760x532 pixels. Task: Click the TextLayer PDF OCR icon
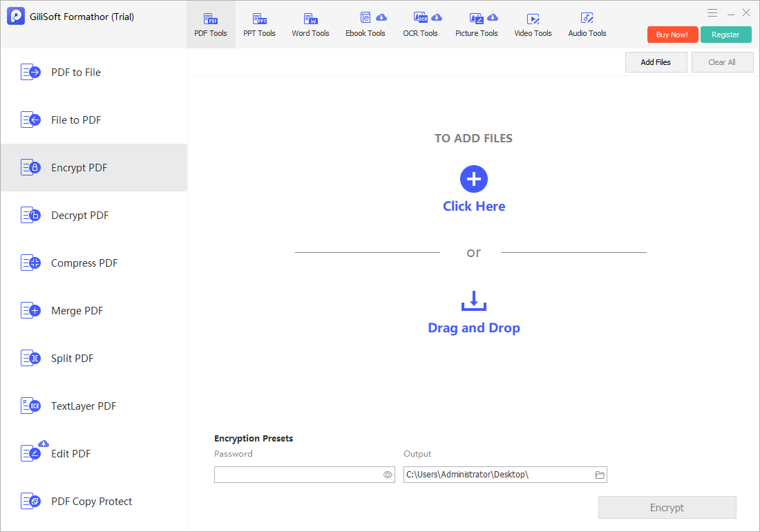click(30, 406)
